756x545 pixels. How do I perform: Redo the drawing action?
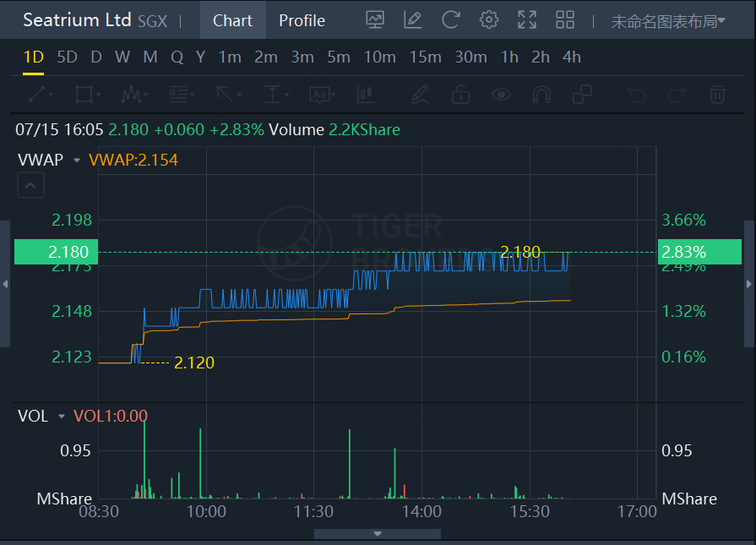[677, 95]
